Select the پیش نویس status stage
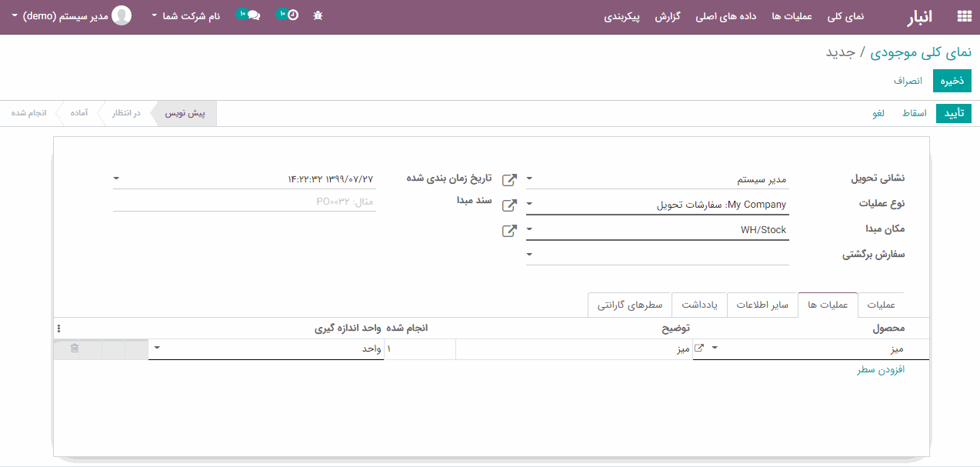The width and height of the screenshot is (980, 467). [x=185, y=113]
